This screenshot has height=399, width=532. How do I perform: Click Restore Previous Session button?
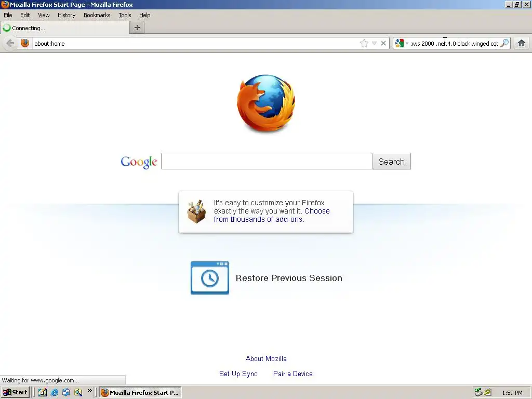coord(267,278)
